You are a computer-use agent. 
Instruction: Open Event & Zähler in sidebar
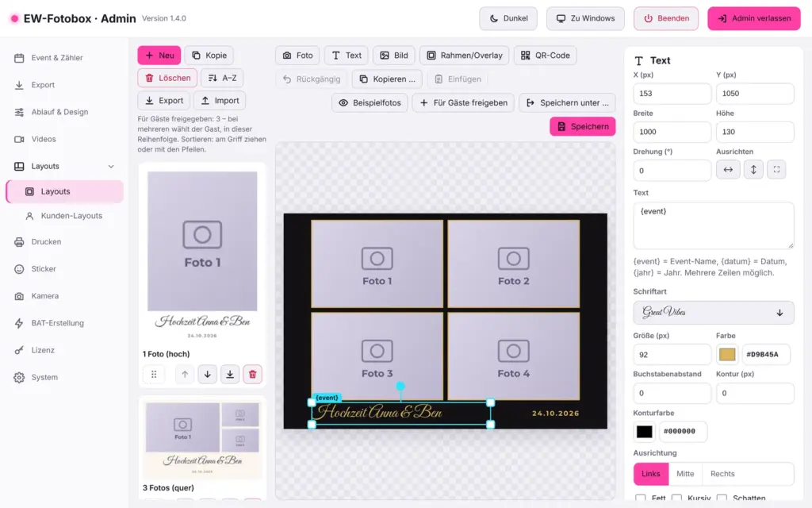pyautogui.click(x=65, y=57)
